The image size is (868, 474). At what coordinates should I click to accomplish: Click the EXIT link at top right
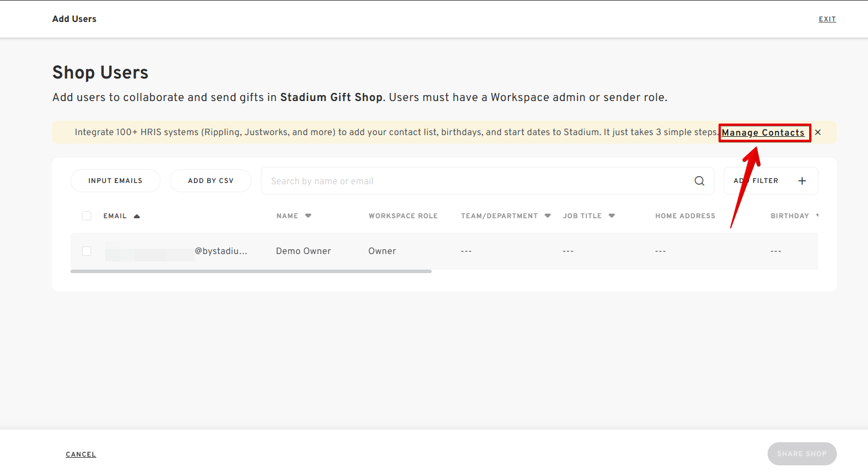pos(827,19)
